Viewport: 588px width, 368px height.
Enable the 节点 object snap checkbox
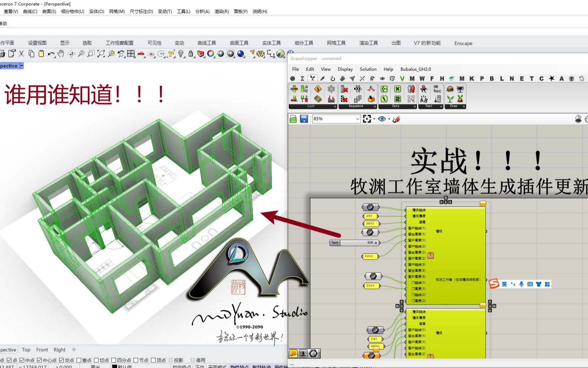(x=136, y=360)
